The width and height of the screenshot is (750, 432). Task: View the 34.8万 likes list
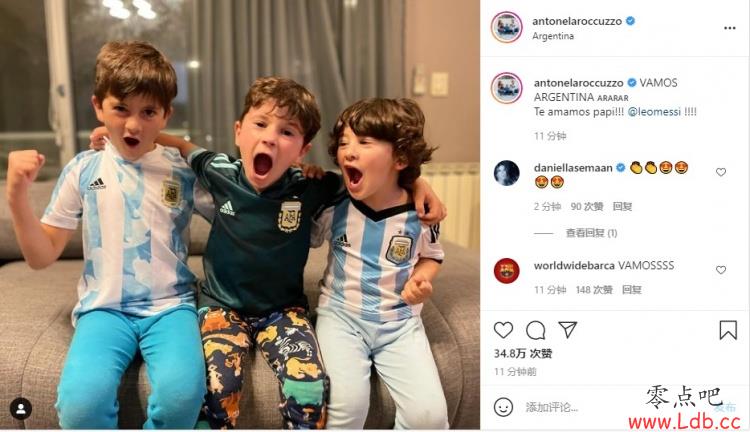pyautogui.click(x=523, y=354)
